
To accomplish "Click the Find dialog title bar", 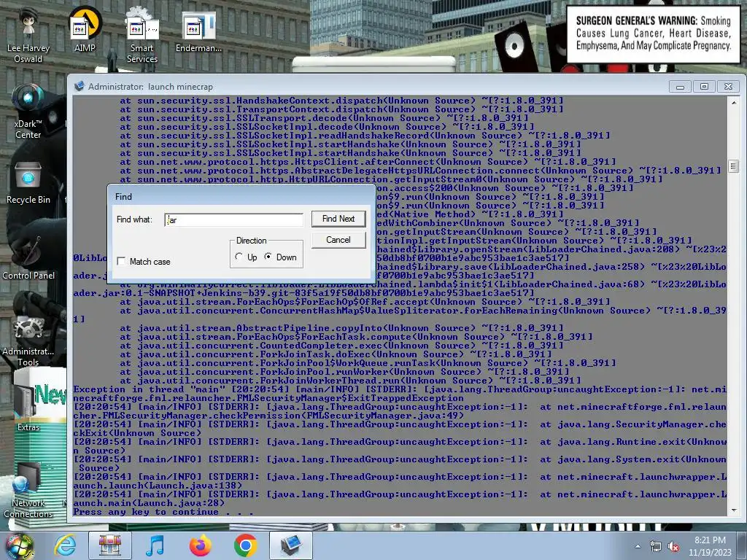I will tap(241, 196).
